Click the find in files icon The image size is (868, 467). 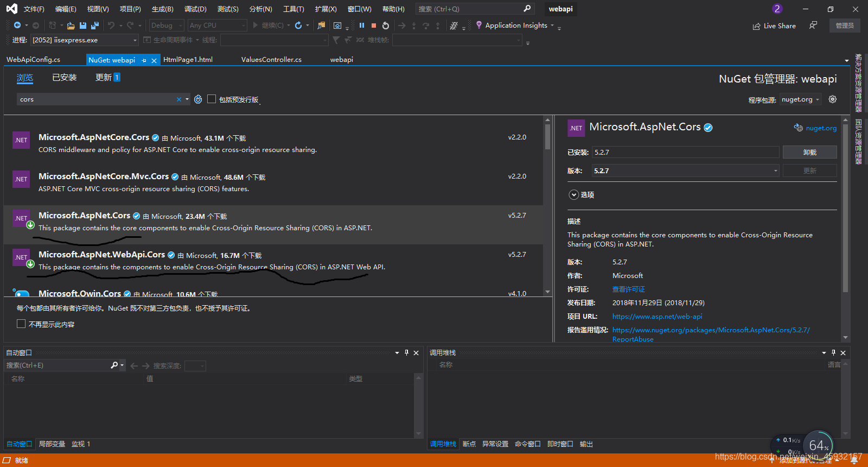point(322,26)
